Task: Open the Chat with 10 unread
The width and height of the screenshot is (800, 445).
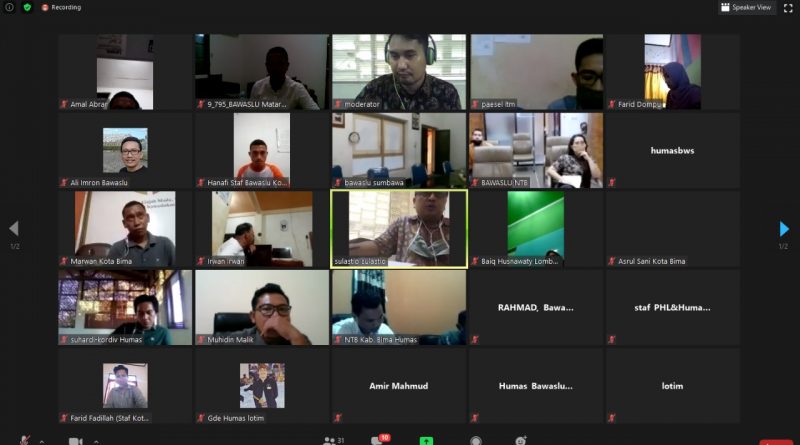Action: 377,440
